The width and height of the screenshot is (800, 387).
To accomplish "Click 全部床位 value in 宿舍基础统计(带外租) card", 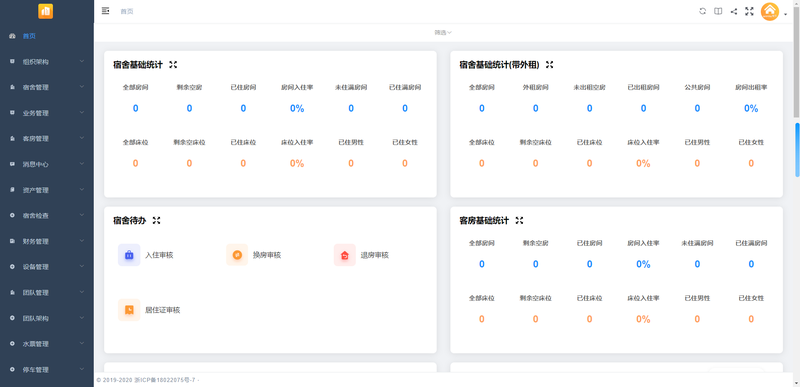I will (x=482, y=164).
